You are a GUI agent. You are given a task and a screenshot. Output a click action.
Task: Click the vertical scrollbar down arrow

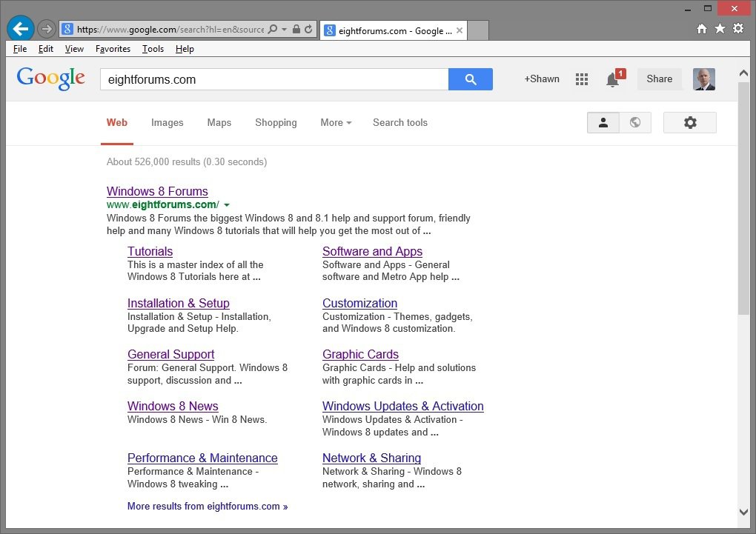pyautogui.click(x=744, y=512)
